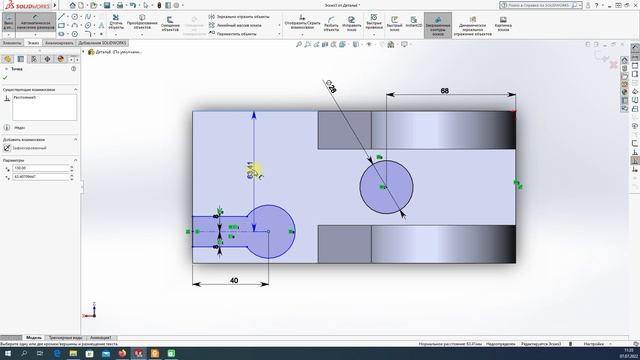The width and height of the screenshot is (640, 360).
Task: Open the Sketch ribbon tab
Action: (33, 43)
